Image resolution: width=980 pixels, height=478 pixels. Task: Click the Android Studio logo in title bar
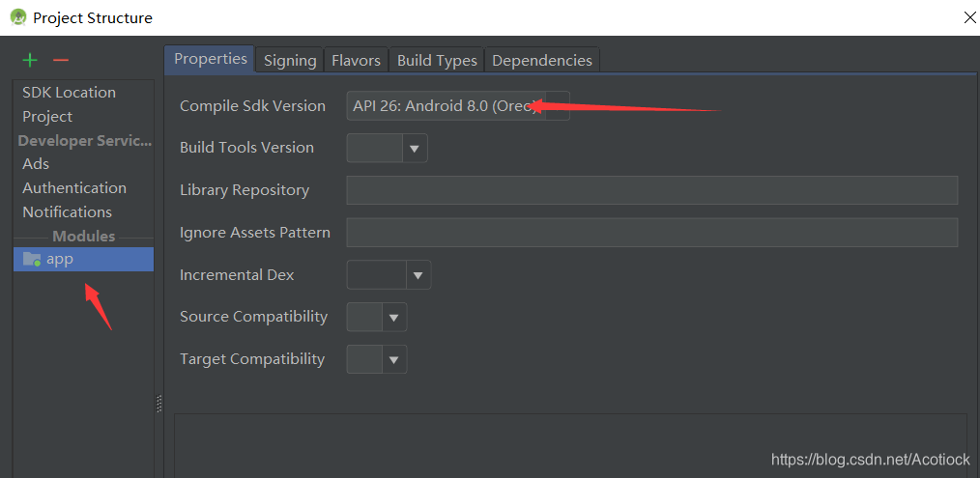pyautogui.click(x=18, y=17)
